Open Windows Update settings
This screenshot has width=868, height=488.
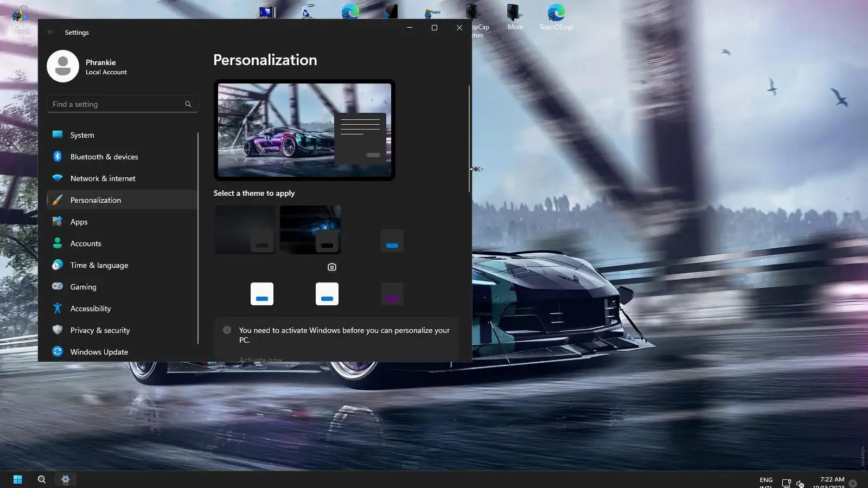click(x=122, y=352)
